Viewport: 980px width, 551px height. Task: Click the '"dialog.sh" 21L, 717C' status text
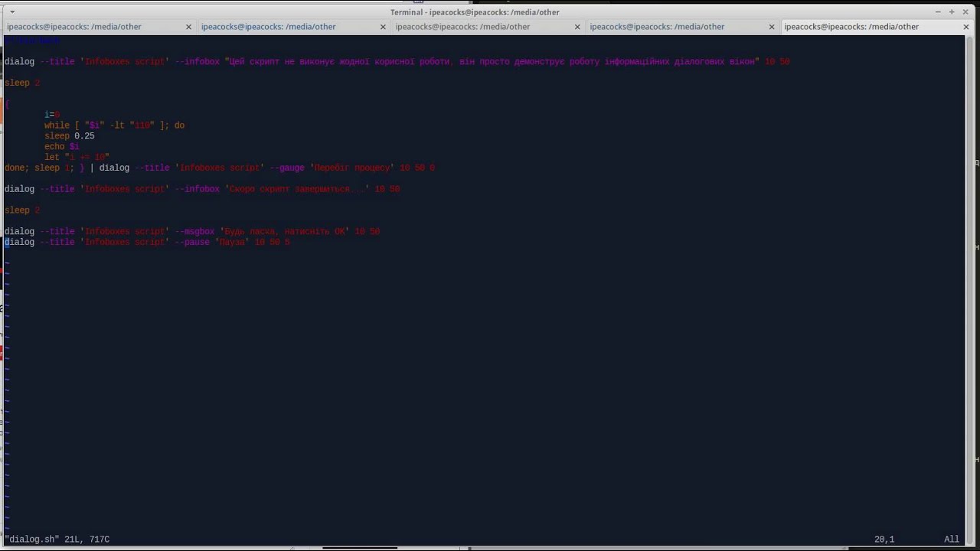coord(57,540)
